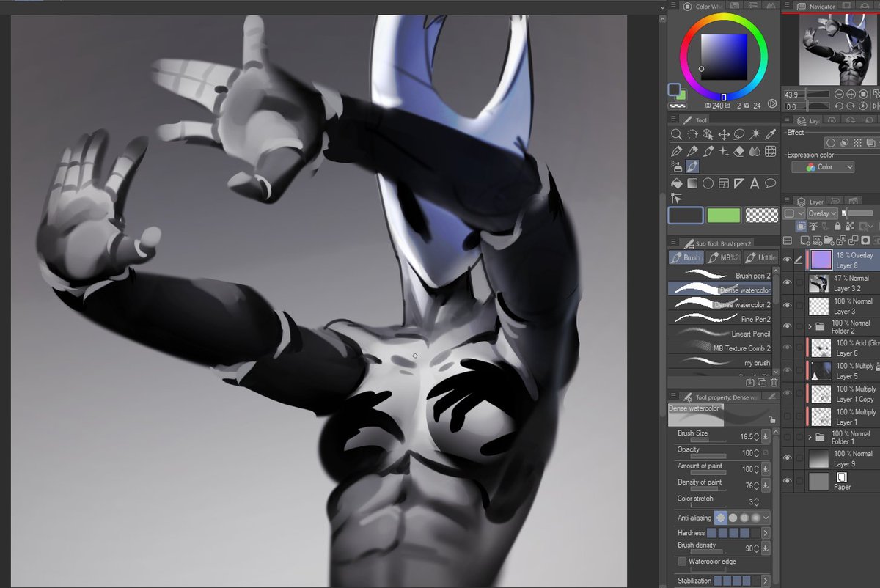Click the Opacity value stepper

756,453
